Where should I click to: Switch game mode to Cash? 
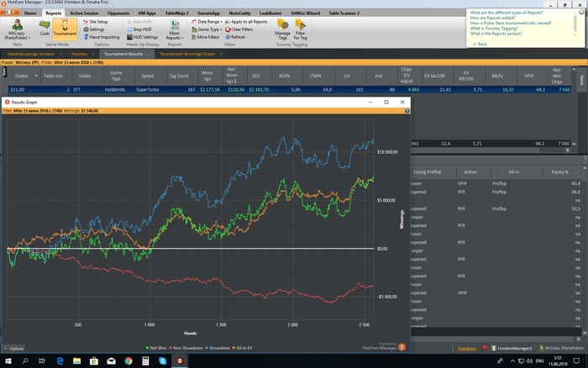(x=45, y=28)
